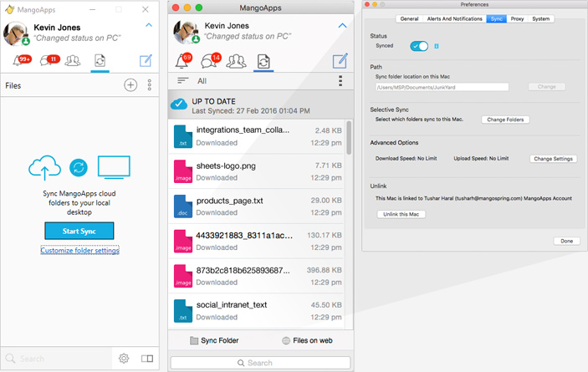Screen dimensions: 588x372
Task: Click Kevin Jones avatar in Mac window
Action: pyautogui.click(x=187, y=32)
